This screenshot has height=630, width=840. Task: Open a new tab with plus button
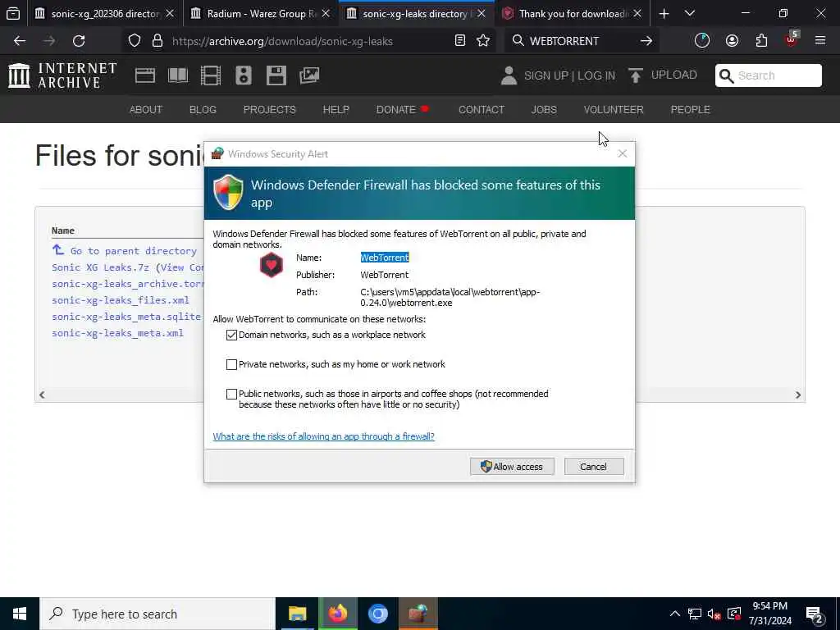click(x=664, y=13)
